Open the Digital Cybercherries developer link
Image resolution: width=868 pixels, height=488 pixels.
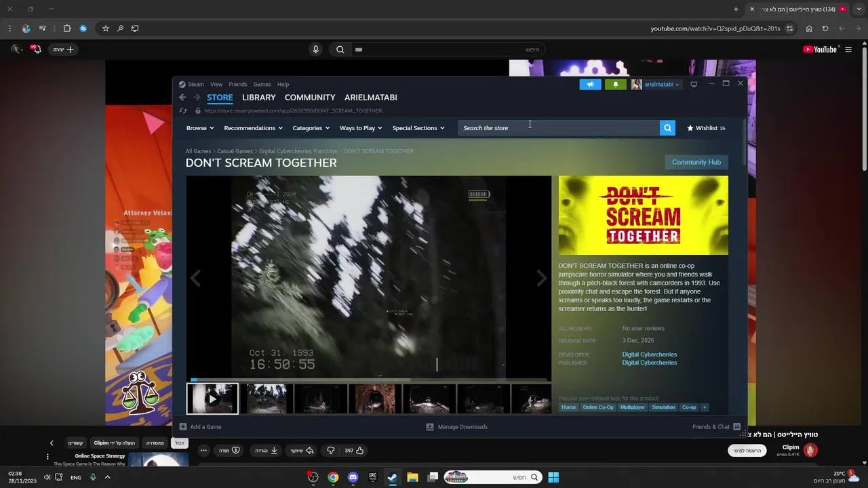[650, 354]
